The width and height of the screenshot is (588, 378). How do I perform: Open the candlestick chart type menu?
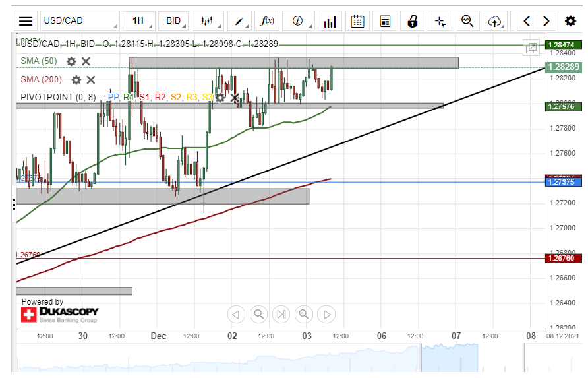click(208, 21)
